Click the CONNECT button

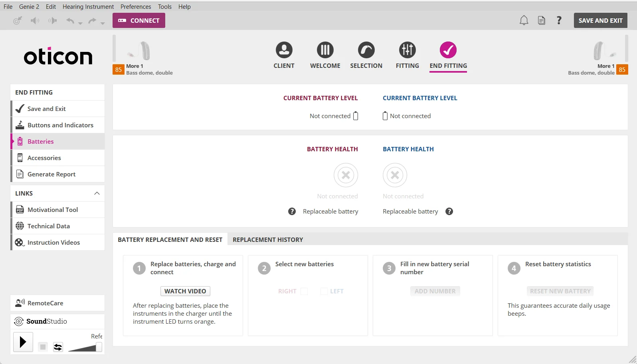click(139, 20)
